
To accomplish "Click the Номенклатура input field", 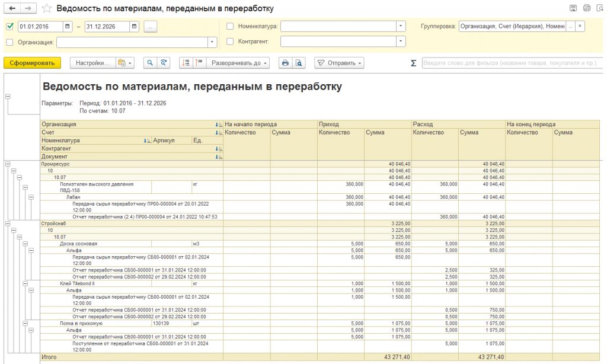I will pos(338,26).
